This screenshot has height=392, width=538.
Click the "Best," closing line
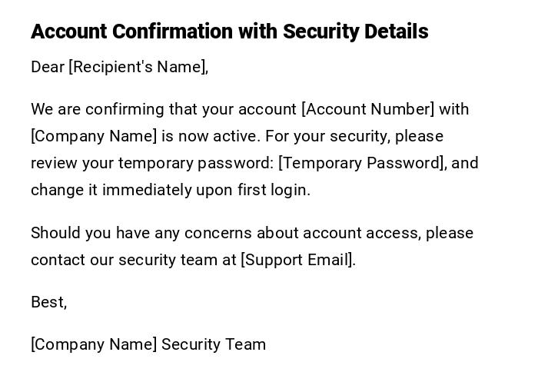tap(48, 302)
